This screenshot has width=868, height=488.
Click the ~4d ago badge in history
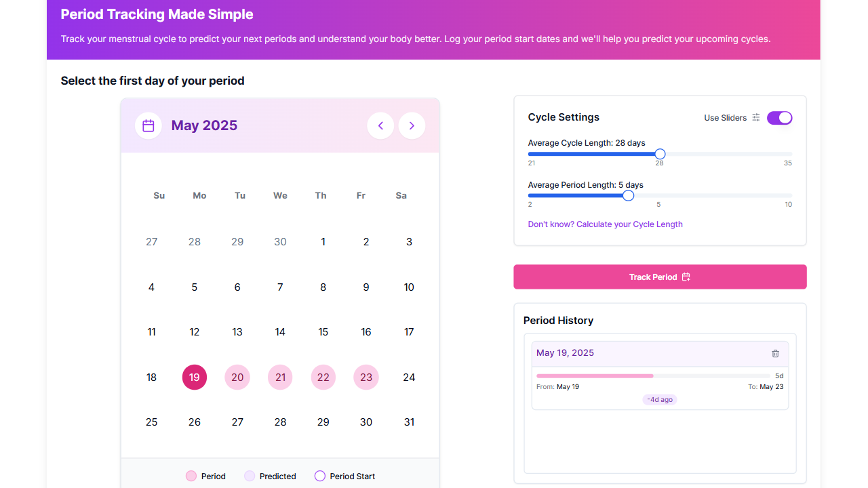659,399
